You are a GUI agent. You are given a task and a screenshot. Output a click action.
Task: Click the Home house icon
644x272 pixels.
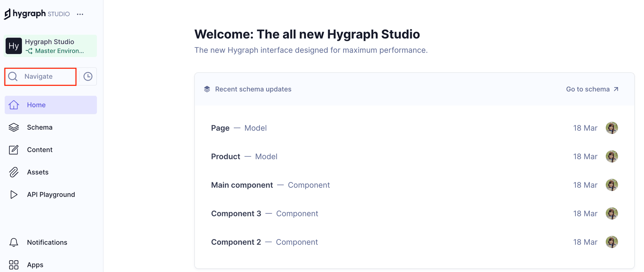14,105
